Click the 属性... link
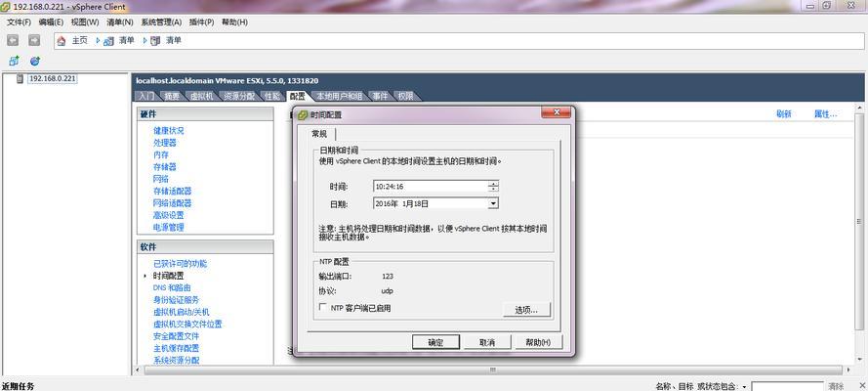This screenshot has height=391, width=868. (x=825, y=114)
